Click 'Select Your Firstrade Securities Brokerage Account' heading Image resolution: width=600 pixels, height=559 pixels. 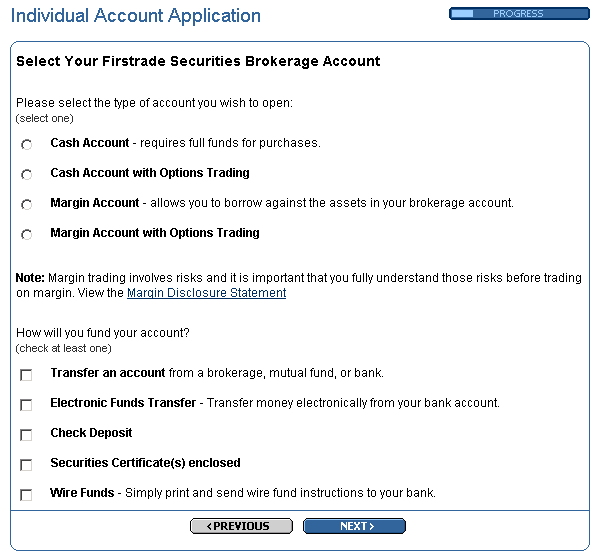tap(198, 61)
